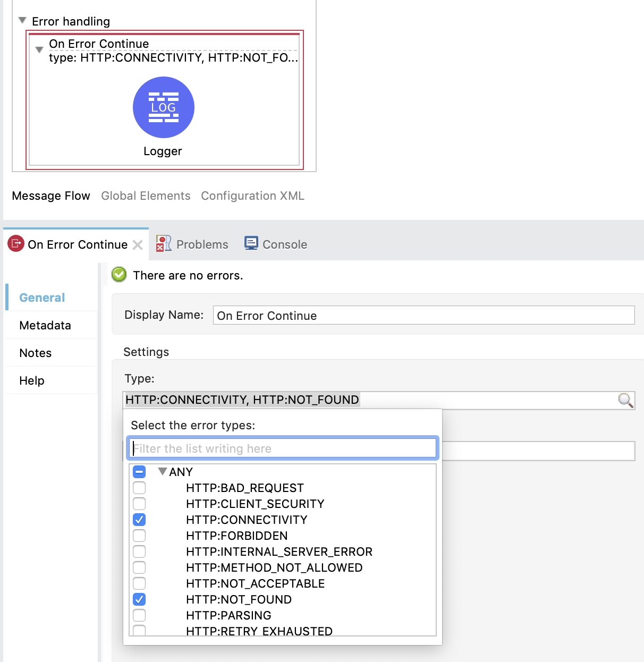The image size is (644, 662).
Task: Collapse the ANY error type tree
Action: [x=163, y=471]
